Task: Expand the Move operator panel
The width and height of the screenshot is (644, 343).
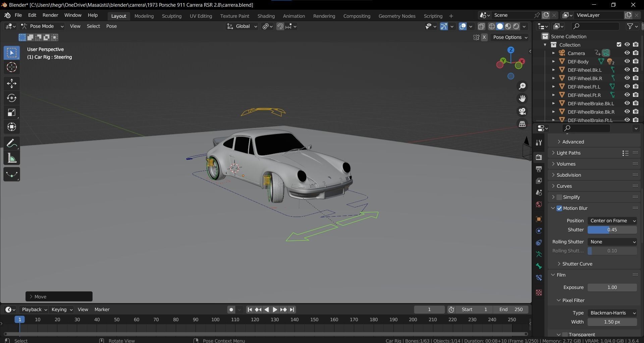Action: 59,296
